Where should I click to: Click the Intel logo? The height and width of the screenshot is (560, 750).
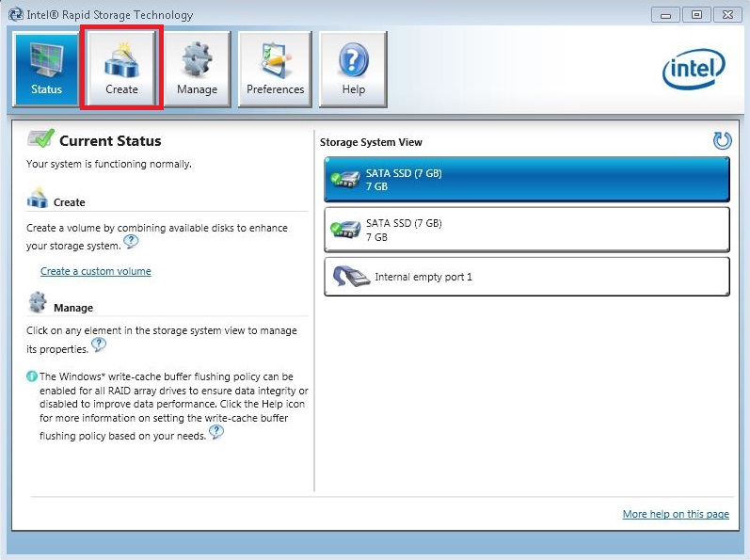(694, 70)
